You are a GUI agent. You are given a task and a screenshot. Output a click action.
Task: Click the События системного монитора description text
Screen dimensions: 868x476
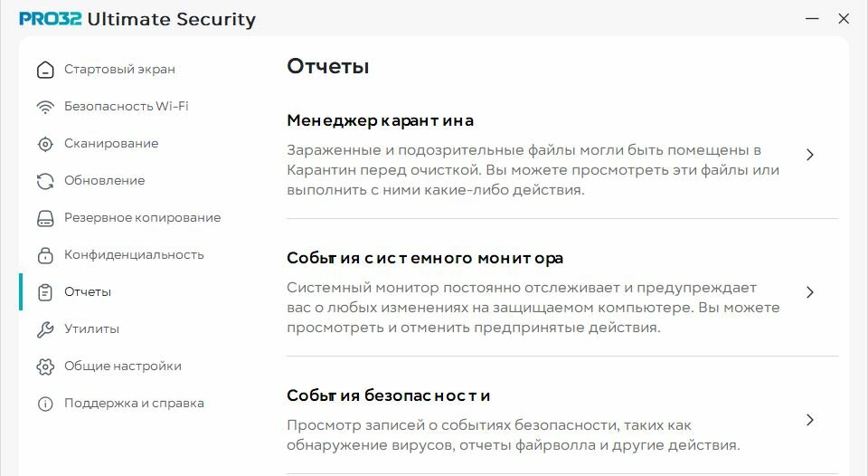coord(533,308)
